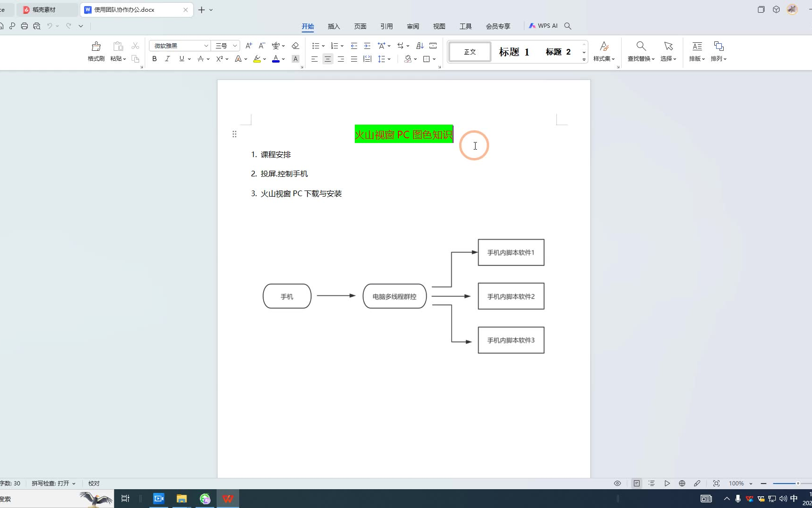This screenshot has width=812, height=508.
Task: Clear formatting with the eraser icon
Action: pyautogui.click(x=295, y=46)
